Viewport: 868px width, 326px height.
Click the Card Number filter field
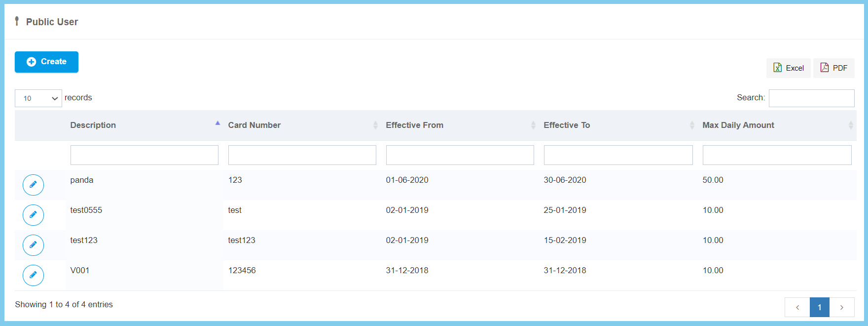(302, 155)
